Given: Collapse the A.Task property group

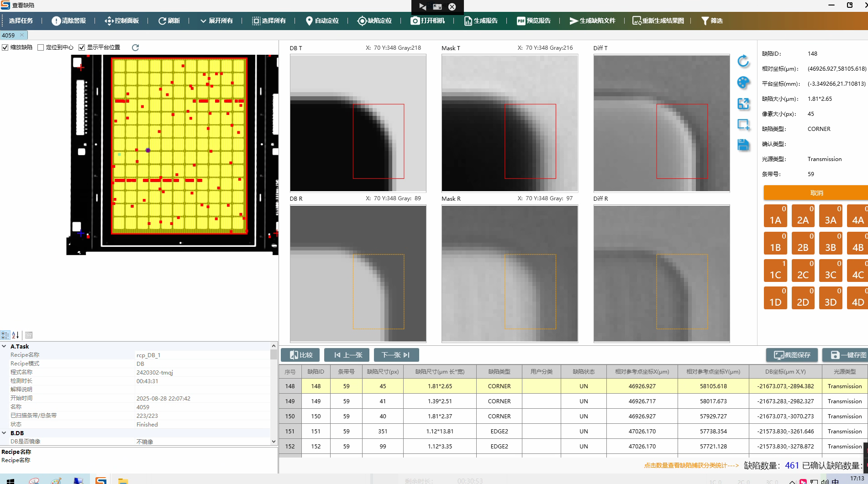Looking at the screenshot, I should click(x=4, y=346).
